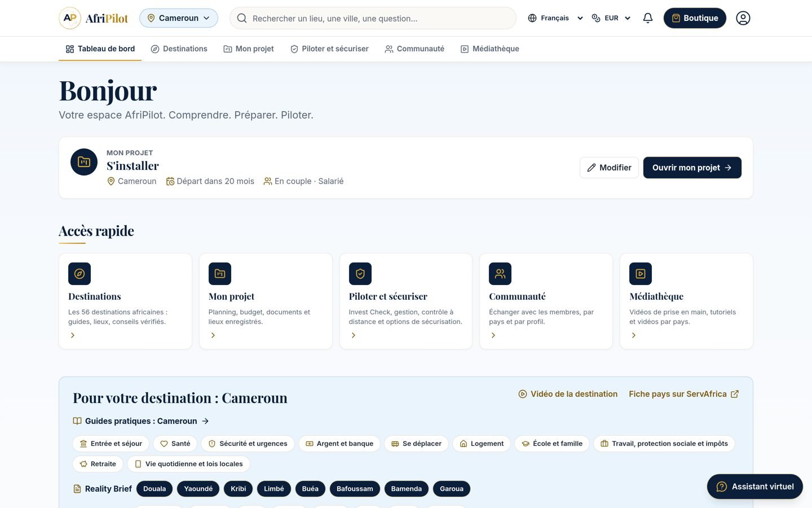Click the Médiathèque card arrow chevron
The image size is (812, 508).
634,335
